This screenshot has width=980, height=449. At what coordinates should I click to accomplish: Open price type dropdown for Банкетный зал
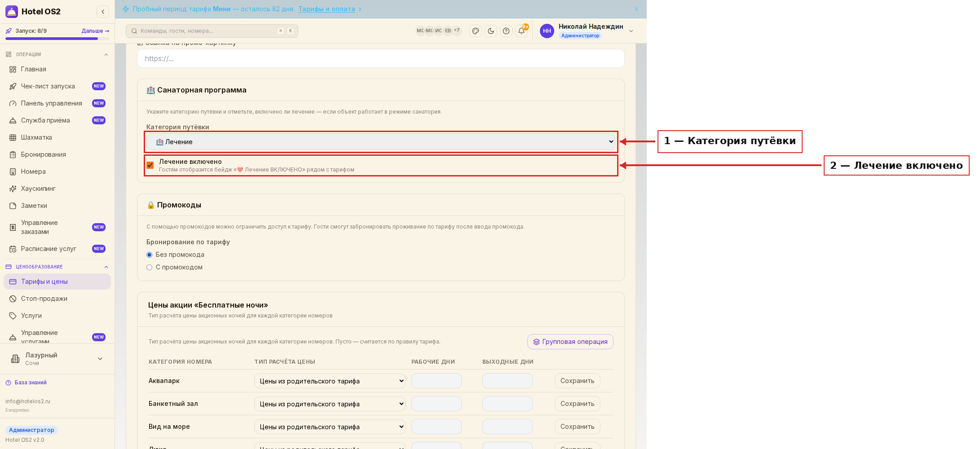tap(330, 404)
